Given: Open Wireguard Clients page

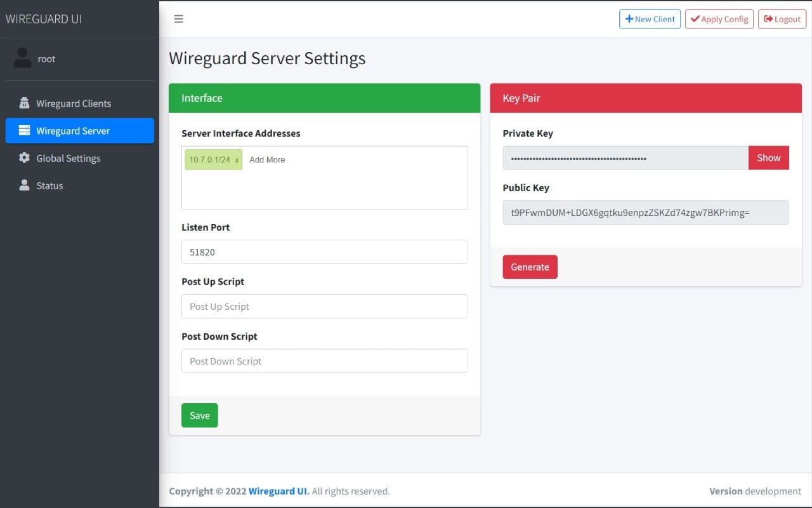Looking at the screenshot, I should [74, 104].
